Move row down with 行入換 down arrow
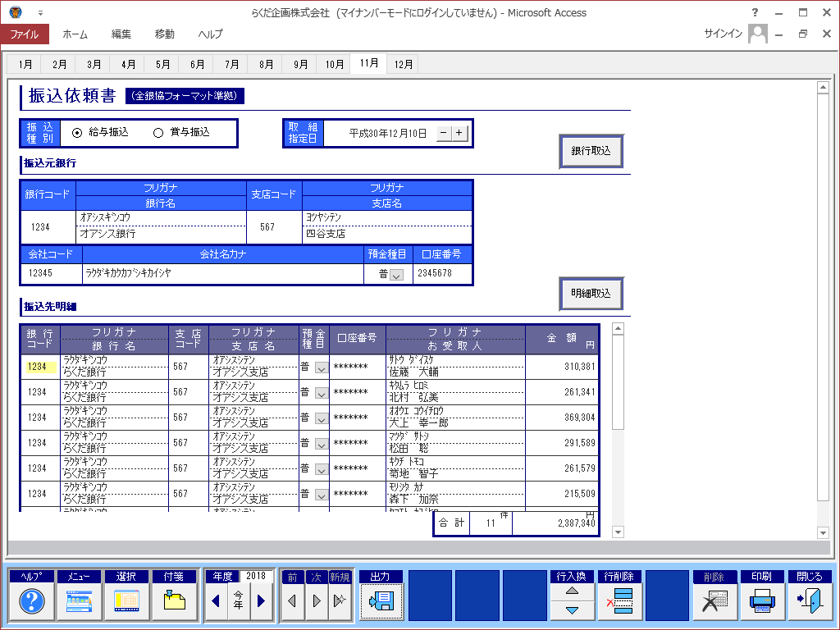Screen dimensions: 840x630 click(x=572, y=610)
